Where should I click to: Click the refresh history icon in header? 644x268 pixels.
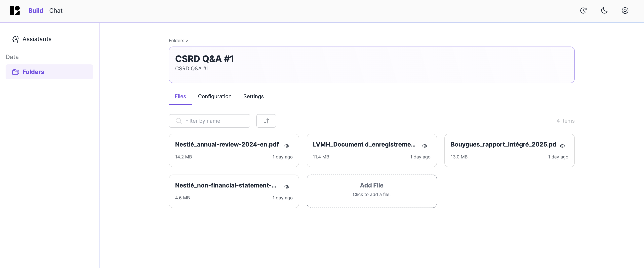(583, 11)
